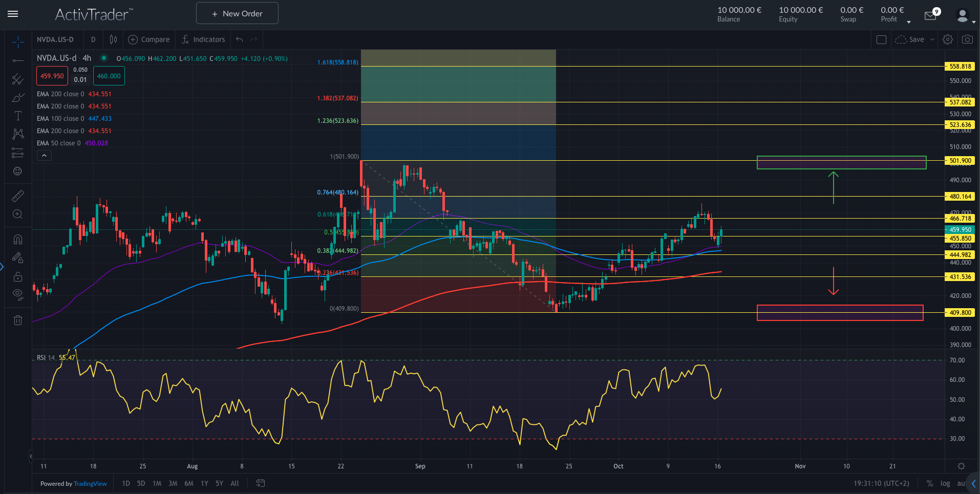Open the user account dropdown

965,16
